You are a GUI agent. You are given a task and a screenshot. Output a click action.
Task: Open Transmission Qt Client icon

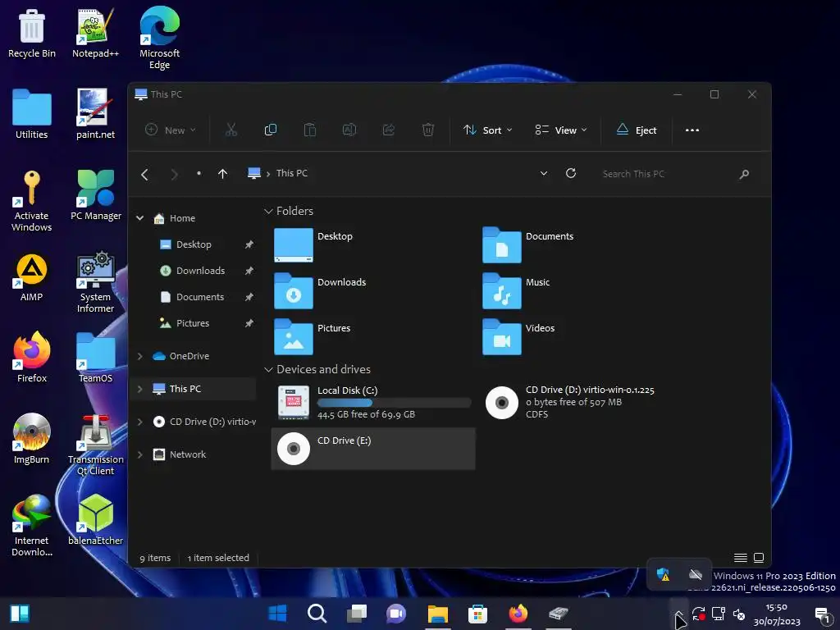95,445
